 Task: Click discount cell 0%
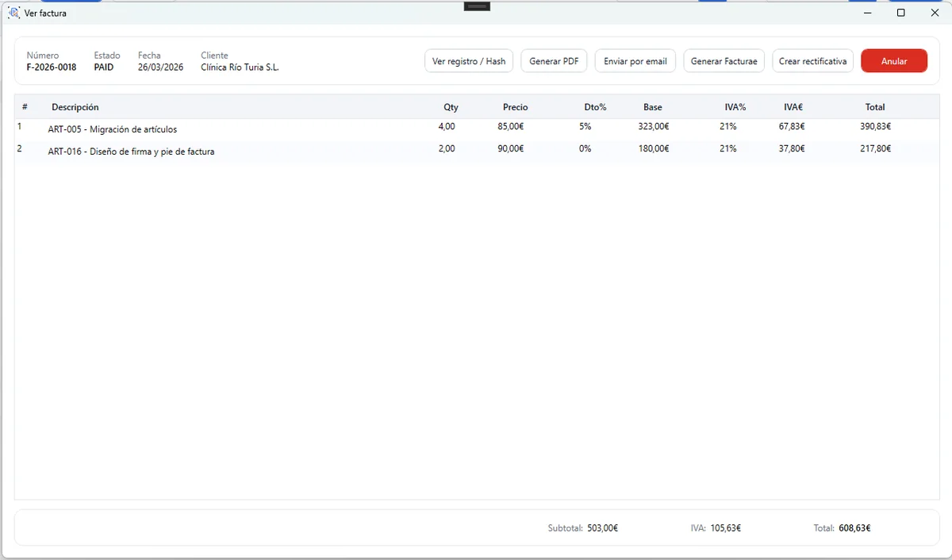pos(585,148)
